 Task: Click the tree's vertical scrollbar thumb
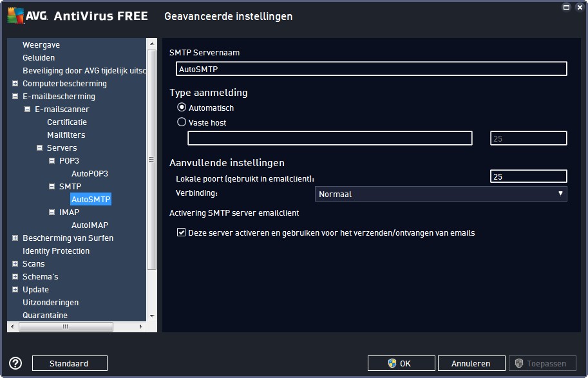pos(151,159)
